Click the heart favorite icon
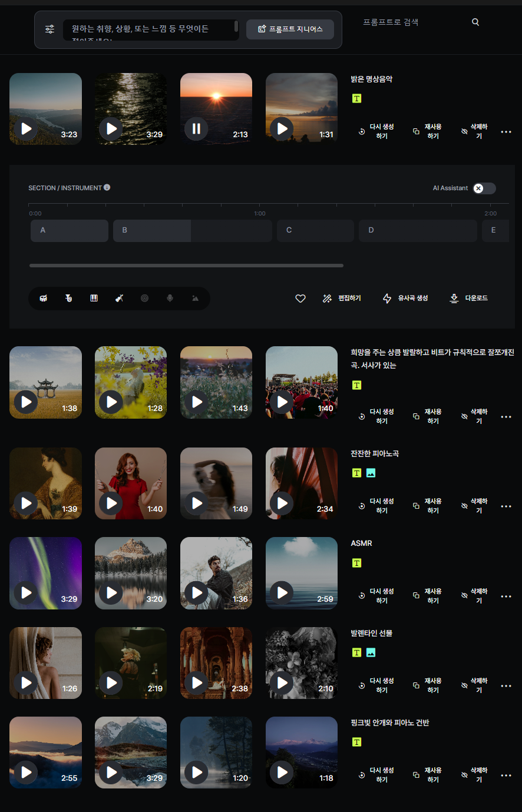 coord(300,299)
